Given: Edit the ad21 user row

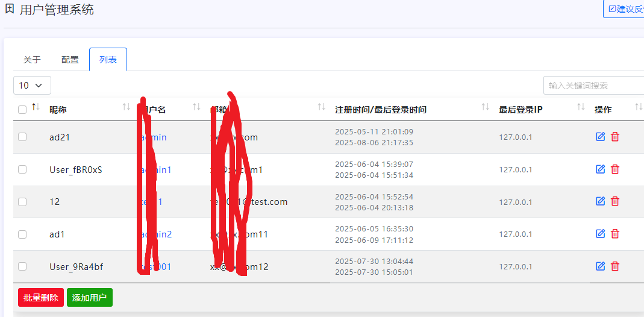Looking at the screenshot, I should [601, 137].
